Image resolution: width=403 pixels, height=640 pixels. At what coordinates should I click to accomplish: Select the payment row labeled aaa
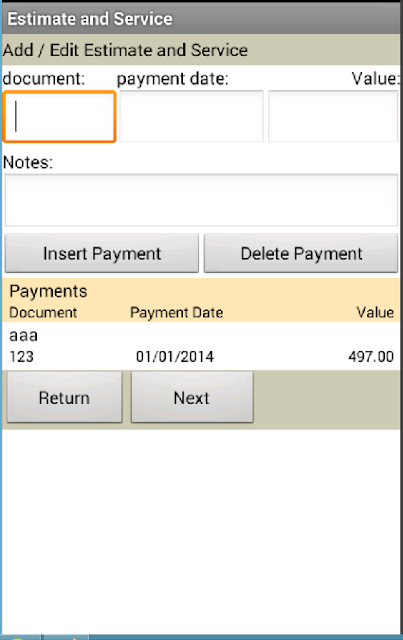pyautogui.click(x=201, y=346)
